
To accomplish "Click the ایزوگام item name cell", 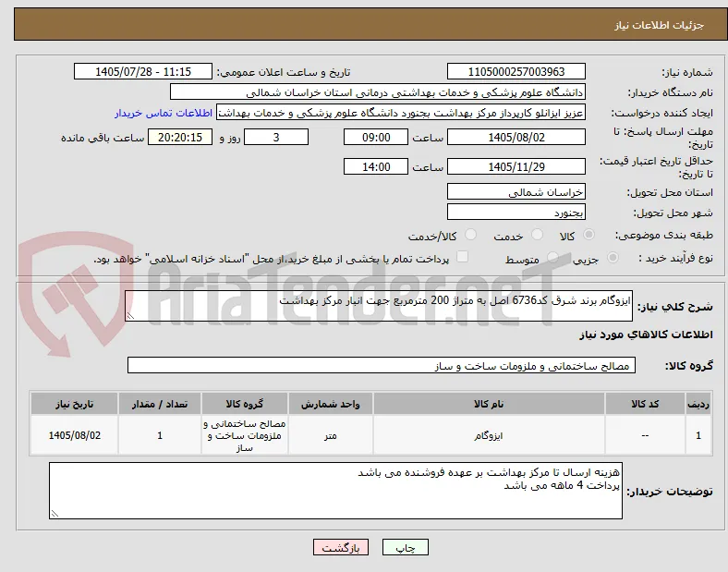I will tap(489, 435).
